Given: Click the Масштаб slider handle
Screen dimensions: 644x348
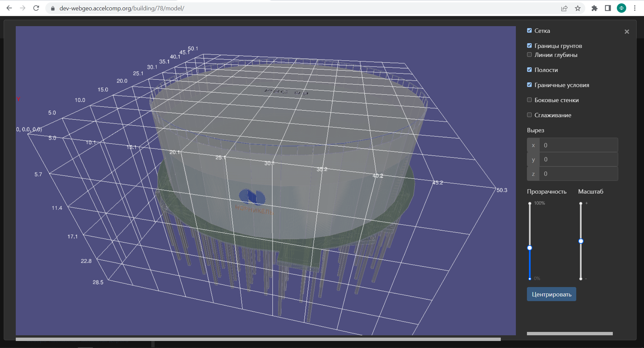Looking at the screenshot, I should coord(581,241).
